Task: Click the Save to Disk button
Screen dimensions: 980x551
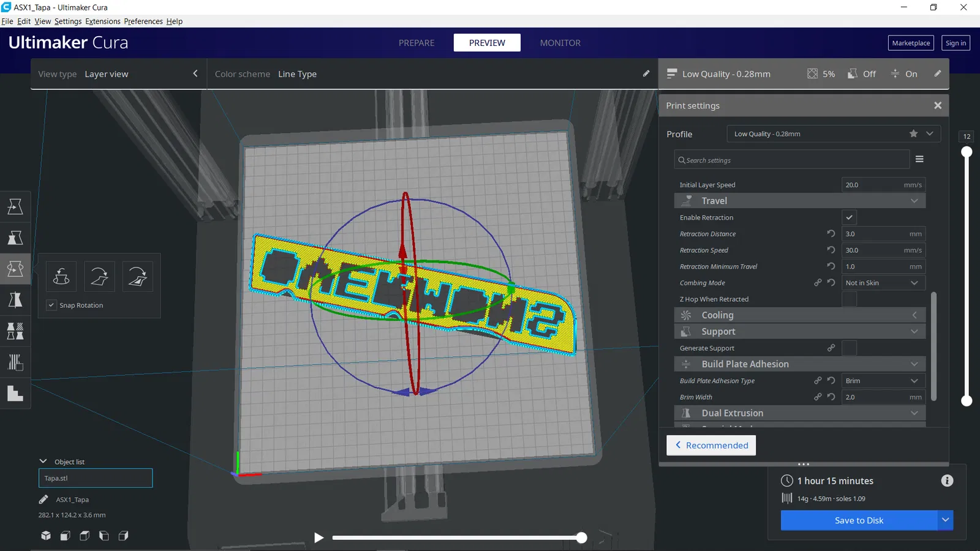Action: point(859,520)
